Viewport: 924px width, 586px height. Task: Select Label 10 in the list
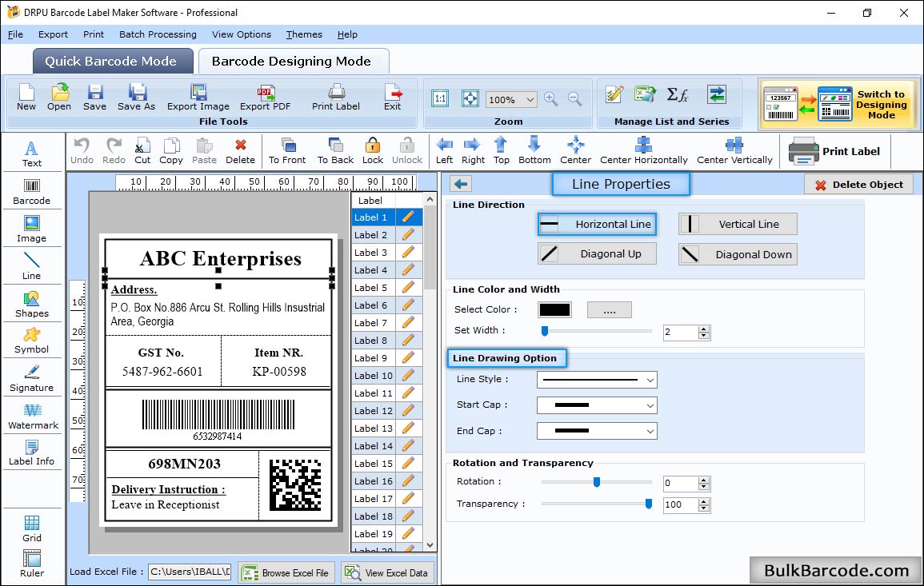(374, 376)
